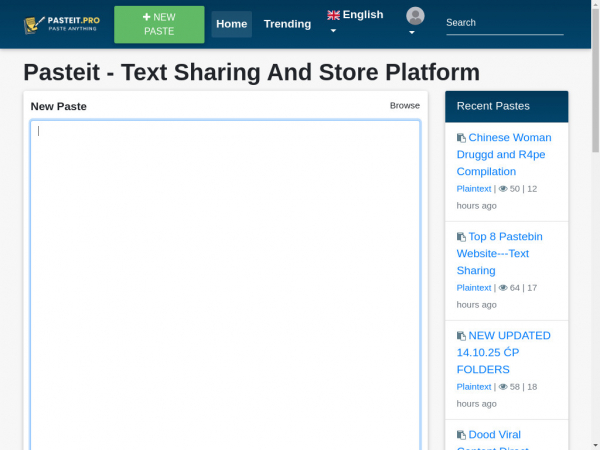600x450 pixels.
Task: Go to the Home tab
Action: (x=231, y=24)
